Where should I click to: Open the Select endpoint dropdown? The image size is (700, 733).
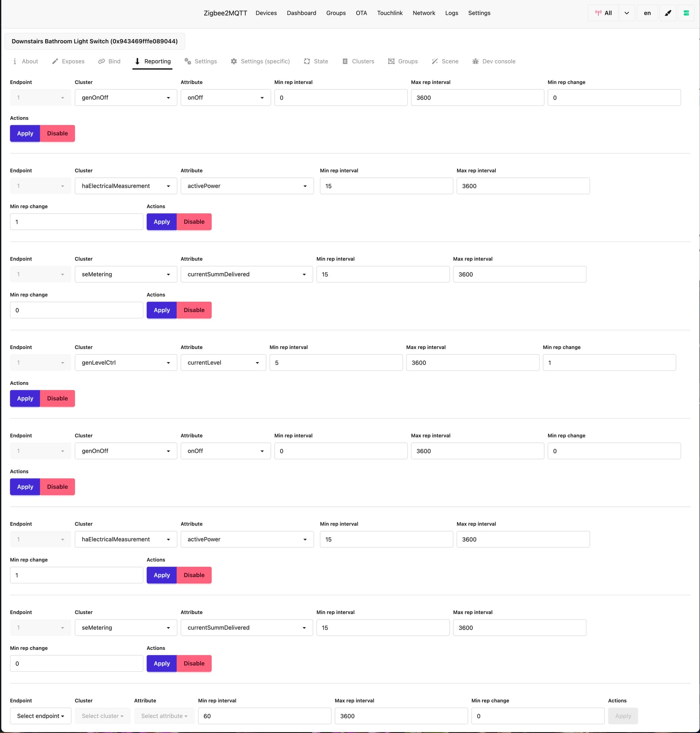tap(40, 716)
